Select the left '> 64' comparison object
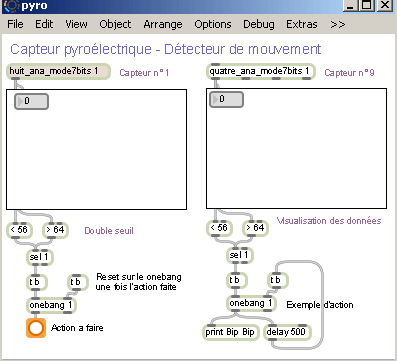397x361 pixels. coord(55,230)
